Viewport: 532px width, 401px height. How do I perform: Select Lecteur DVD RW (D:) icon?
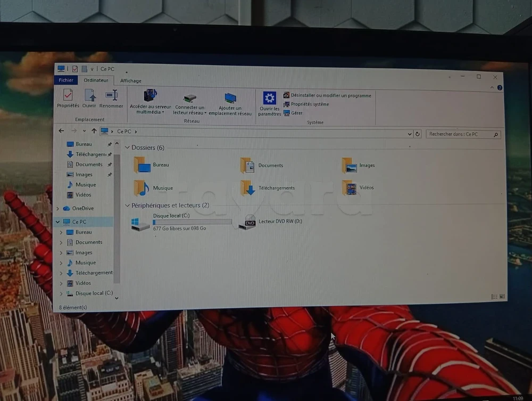coord(247,222)
